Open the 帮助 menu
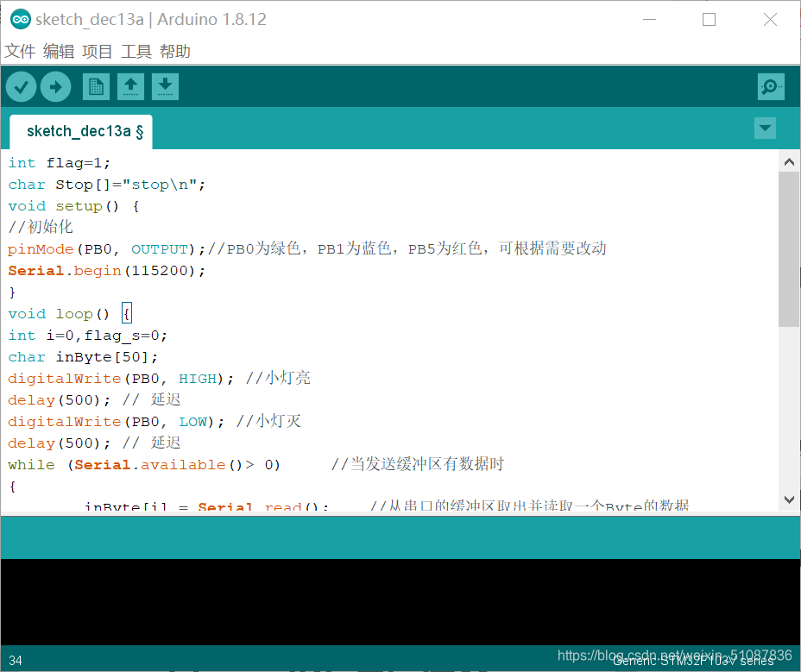The image size is (801, 672). pyautogui.click(x=174, y=51)
